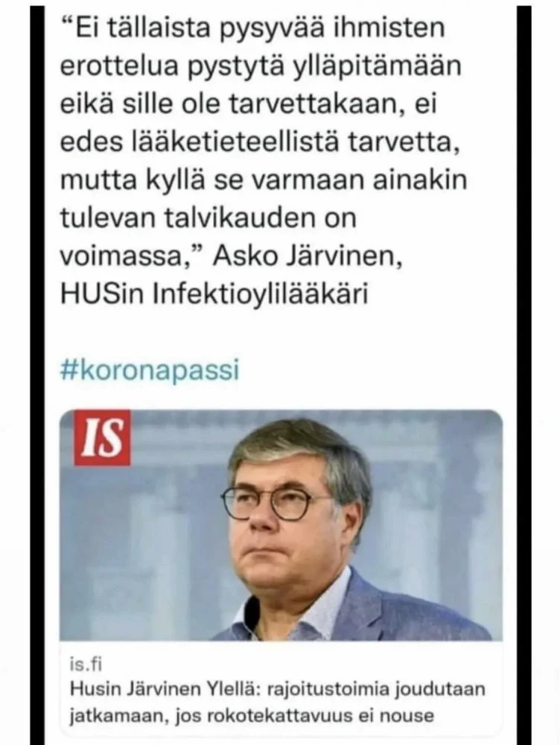
Task: Click the is.fi domain label
Action: (x=86, y=665)
